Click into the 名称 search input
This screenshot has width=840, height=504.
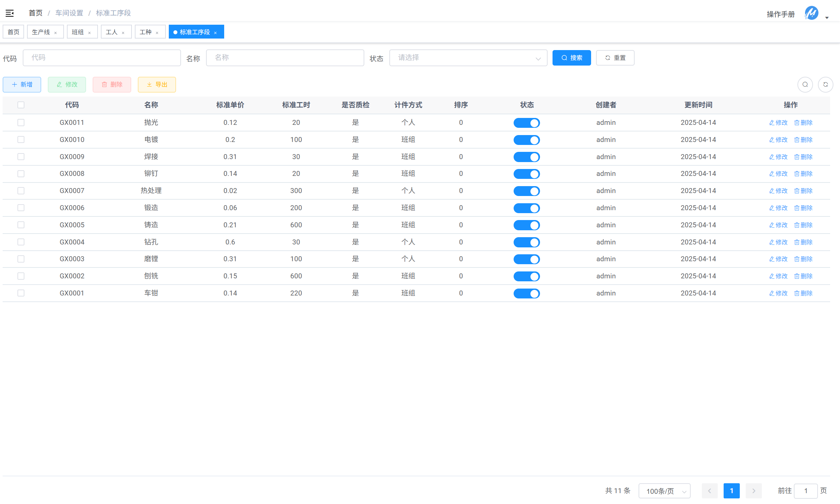285,58
